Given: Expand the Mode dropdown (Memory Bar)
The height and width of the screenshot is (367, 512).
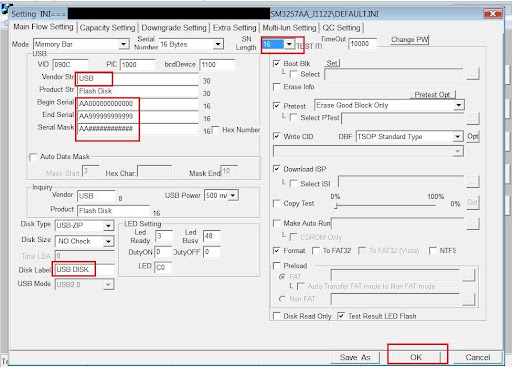Looking at the screenshot, I should [x=124, y=44].
